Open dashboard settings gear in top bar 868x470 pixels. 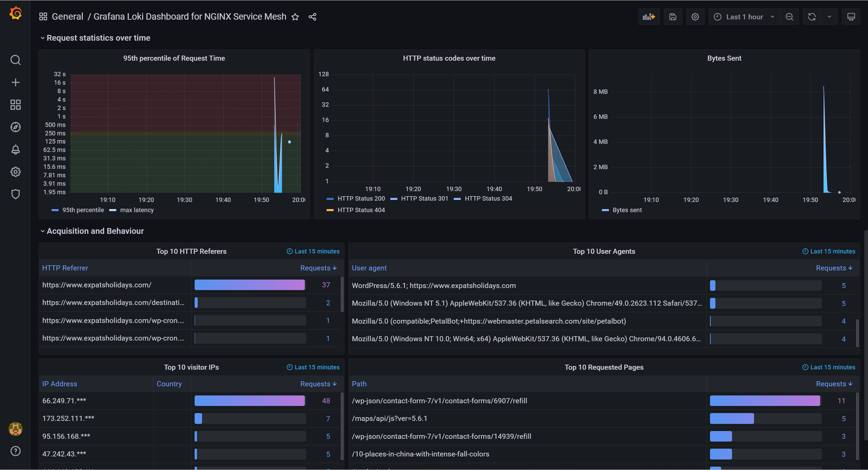695,17
